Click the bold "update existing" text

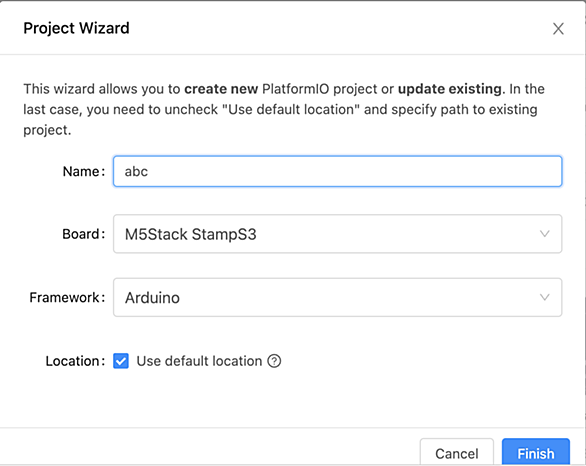450,89
